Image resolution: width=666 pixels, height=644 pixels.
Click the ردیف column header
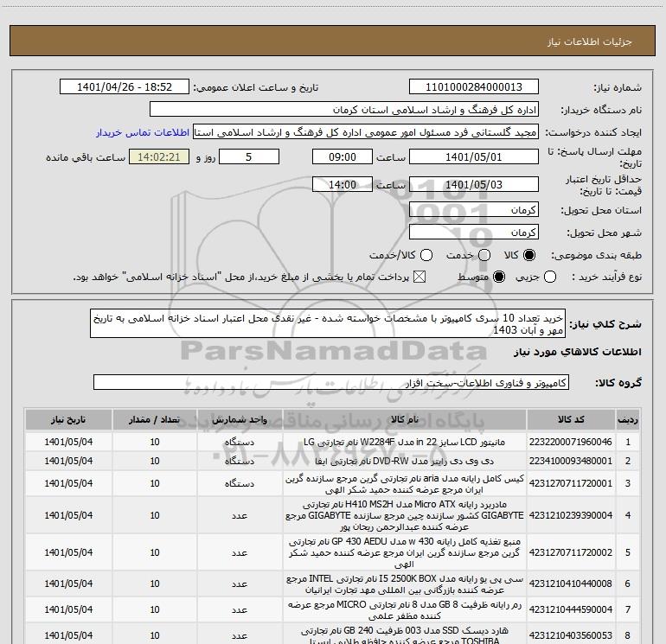click(x=628, y=420)
